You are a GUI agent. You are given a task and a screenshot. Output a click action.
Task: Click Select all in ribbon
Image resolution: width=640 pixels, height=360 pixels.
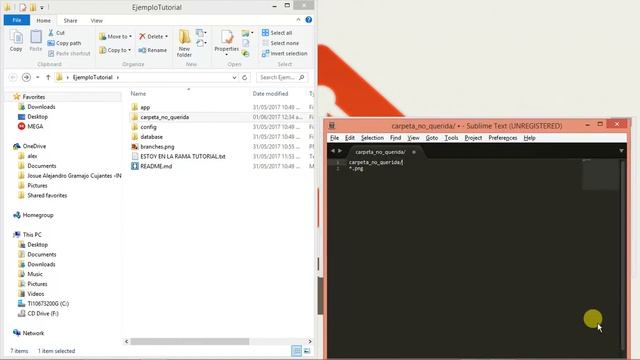(x=277, y=33)
